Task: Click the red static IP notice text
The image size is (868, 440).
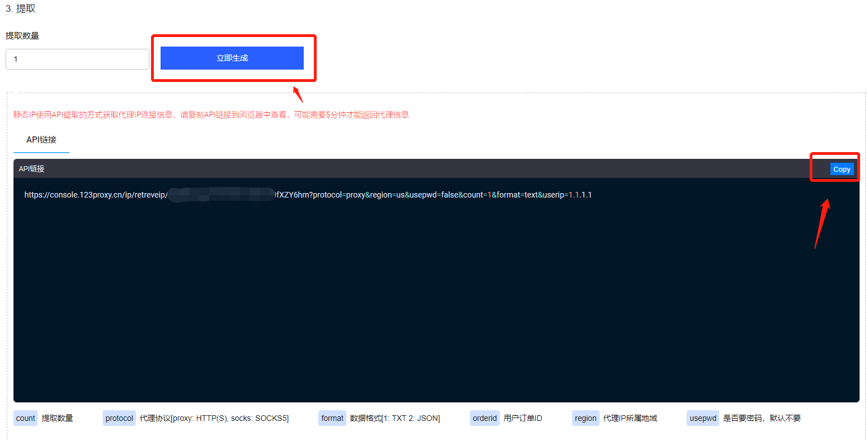Action: tap(211, 114)
